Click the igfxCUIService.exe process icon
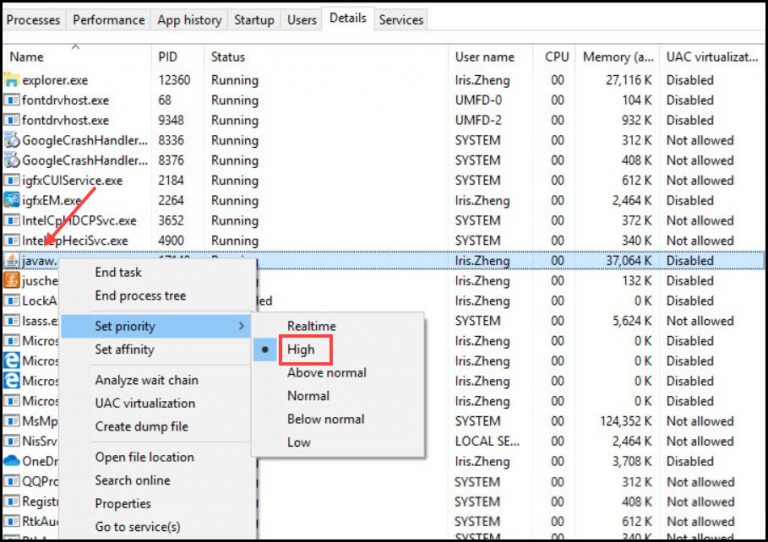 click(x=12, y=180)
